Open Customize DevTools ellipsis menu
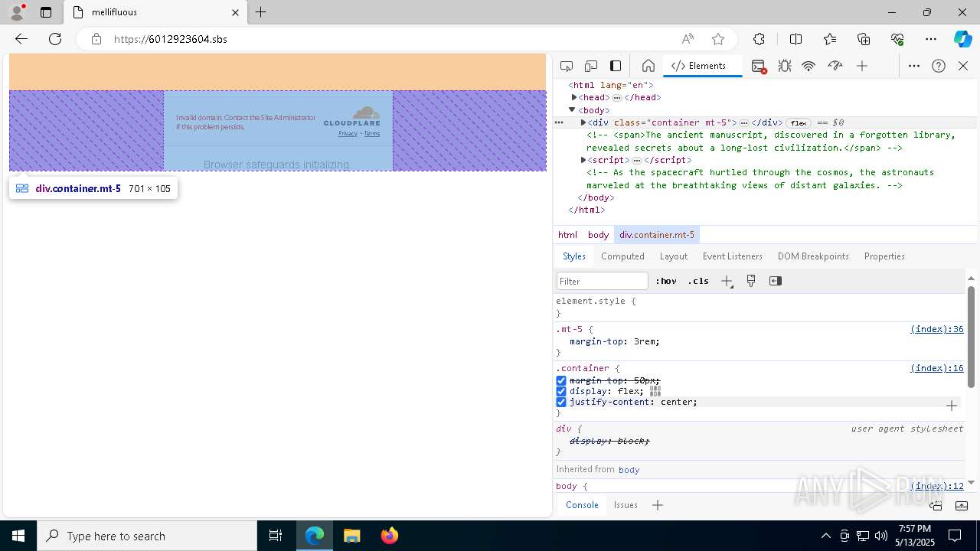 click(x=914, y=66)
